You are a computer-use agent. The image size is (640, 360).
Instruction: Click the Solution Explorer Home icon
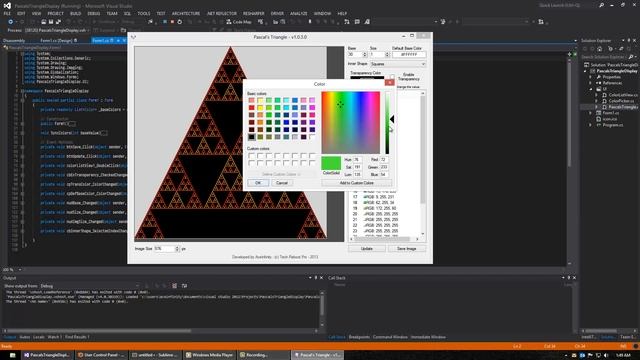600,49
